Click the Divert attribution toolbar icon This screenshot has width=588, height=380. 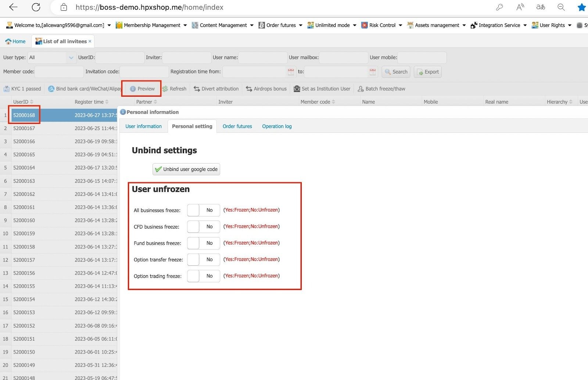pos(197,89)
